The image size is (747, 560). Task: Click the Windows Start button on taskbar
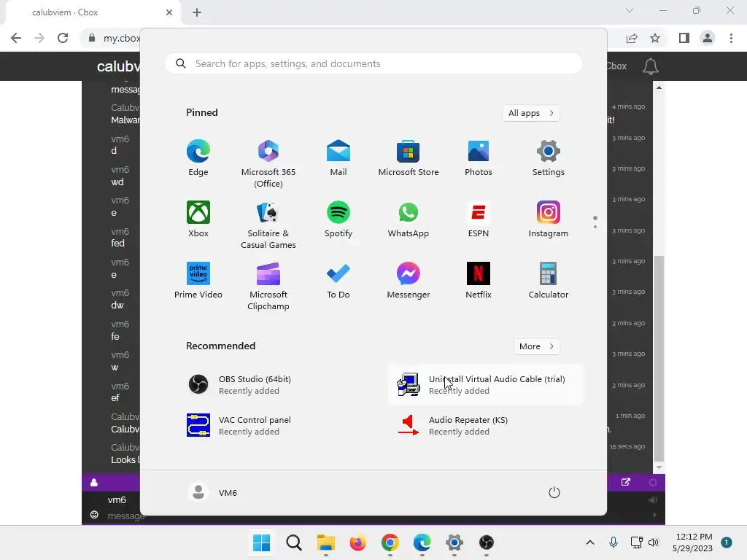[x=262, y=542]
